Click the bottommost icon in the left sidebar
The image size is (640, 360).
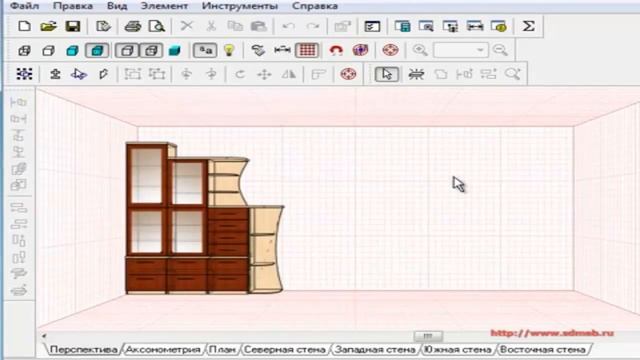click(x=19, y=290)
